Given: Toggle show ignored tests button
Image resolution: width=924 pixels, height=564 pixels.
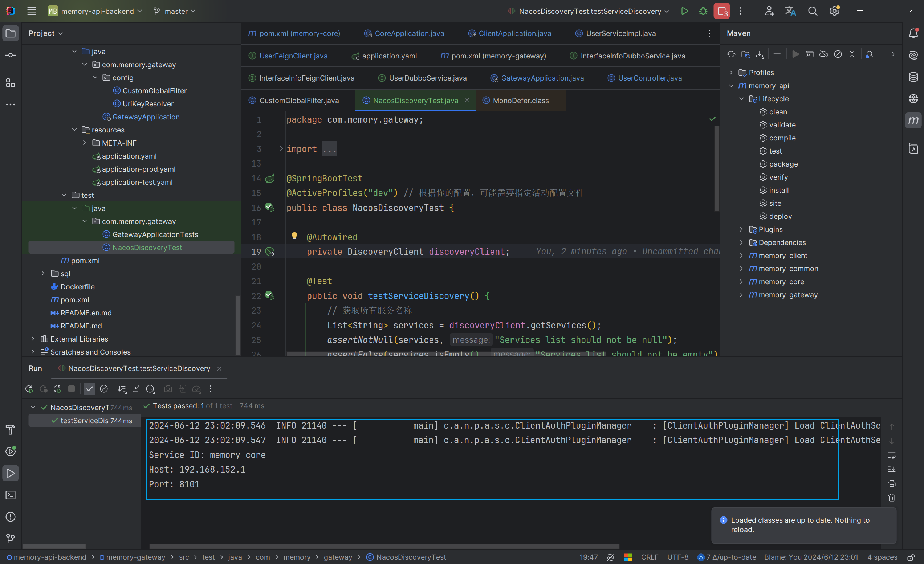Looking at the screenshot, I should click(x=104, y=389).
